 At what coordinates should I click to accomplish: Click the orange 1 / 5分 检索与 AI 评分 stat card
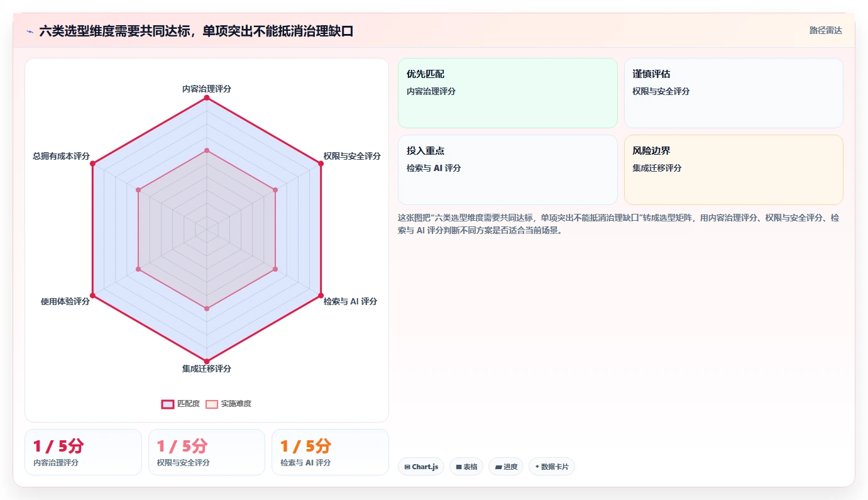pyautogui.click(x=330, y=452)
